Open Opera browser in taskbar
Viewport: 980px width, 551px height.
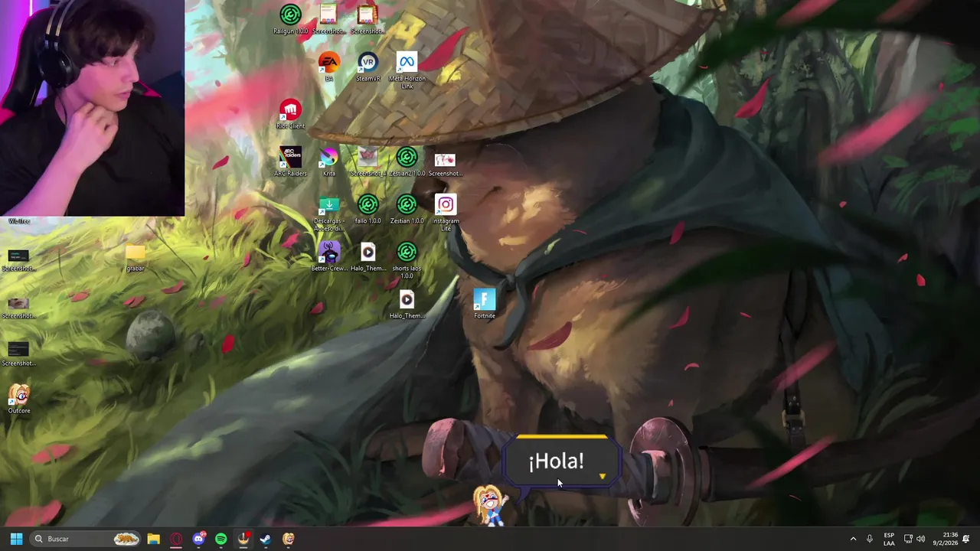pyautogui.click(x=176, y=539)
